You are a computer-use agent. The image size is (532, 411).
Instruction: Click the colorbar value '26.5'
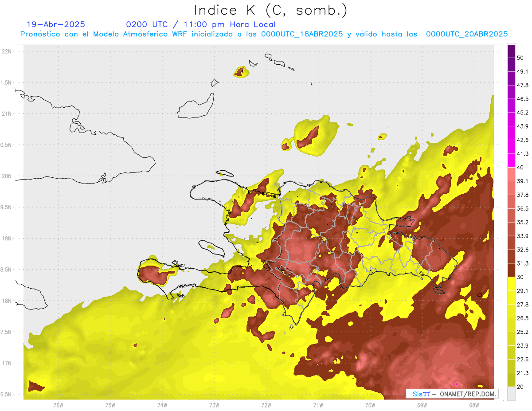click(x=523, y=318)
